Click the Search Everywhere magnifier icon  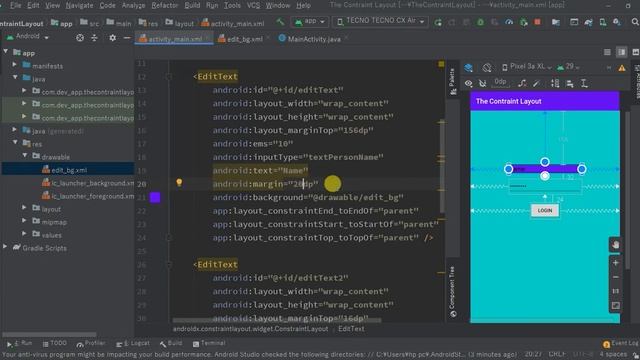[635, 22]
